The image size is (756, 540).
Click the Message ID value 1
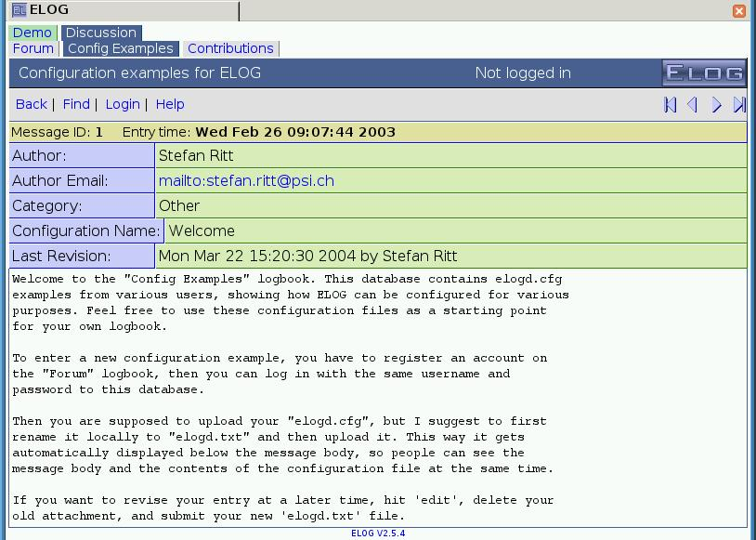(x=98, y=132)
